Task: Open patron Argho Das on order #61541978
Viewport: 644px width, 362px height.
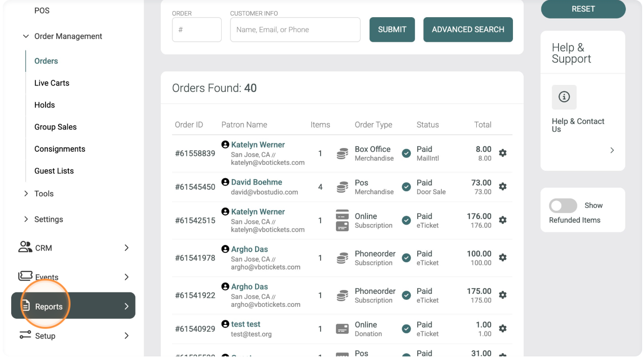Action: (x=250, y=249)
